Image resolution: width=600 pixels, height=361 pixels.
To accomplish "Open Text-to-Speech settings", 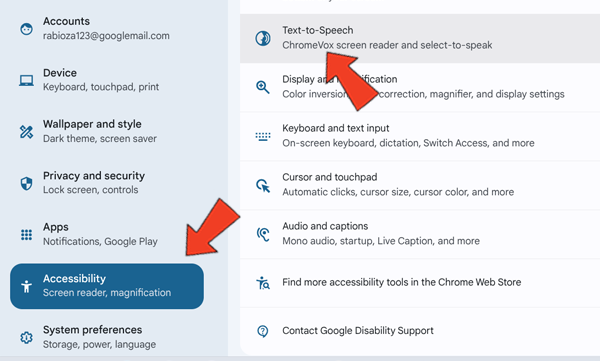I will (420, 38).
